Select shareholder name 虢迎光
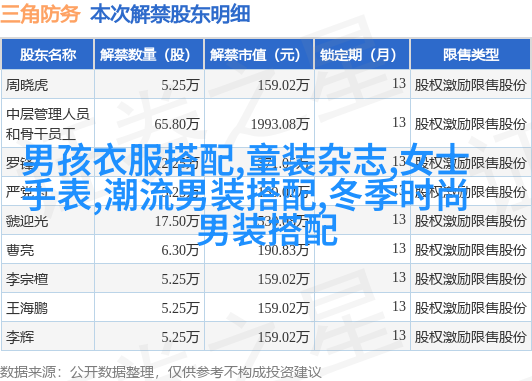The height and width of the screenshot is (381, 532). point(27,221)
